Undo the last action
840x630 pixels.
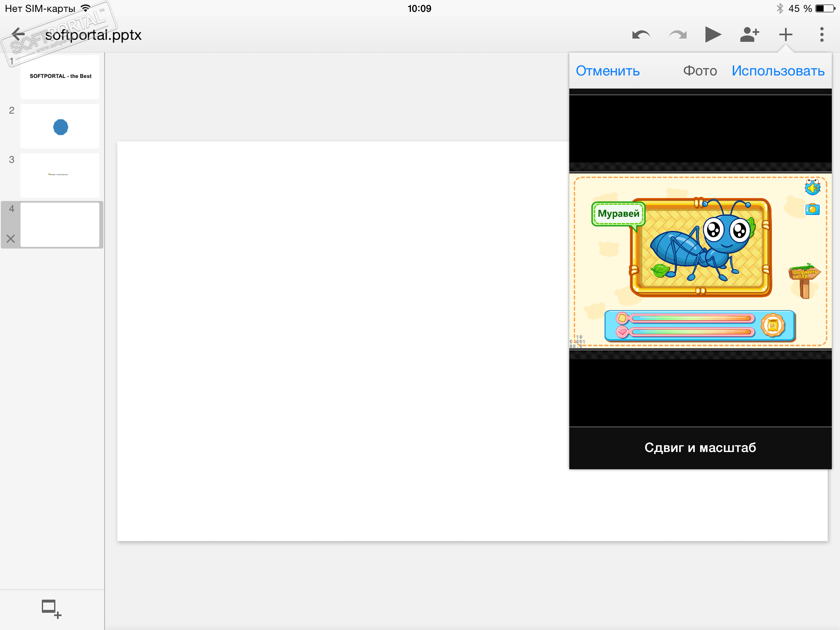641,35
